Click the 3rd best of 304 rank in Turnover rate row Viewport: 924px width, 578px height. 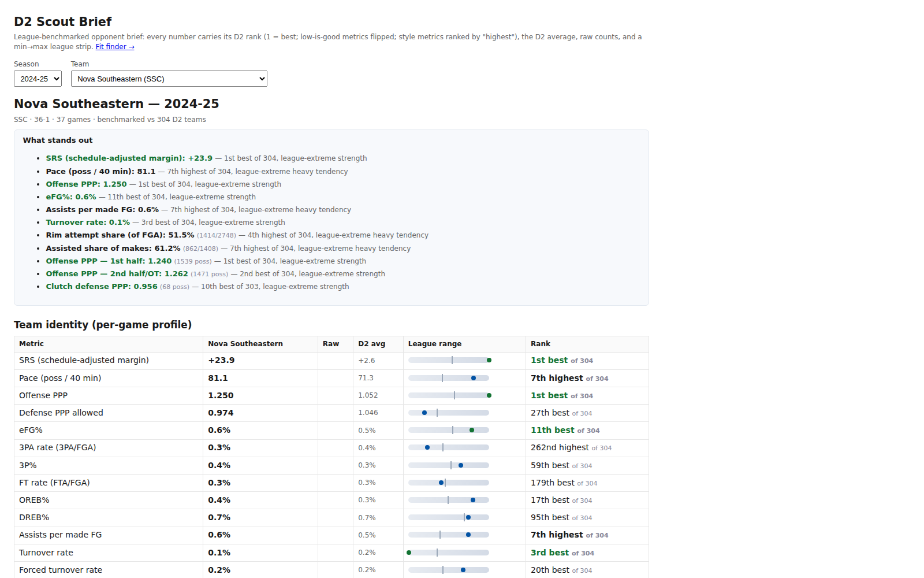[562, 553]
